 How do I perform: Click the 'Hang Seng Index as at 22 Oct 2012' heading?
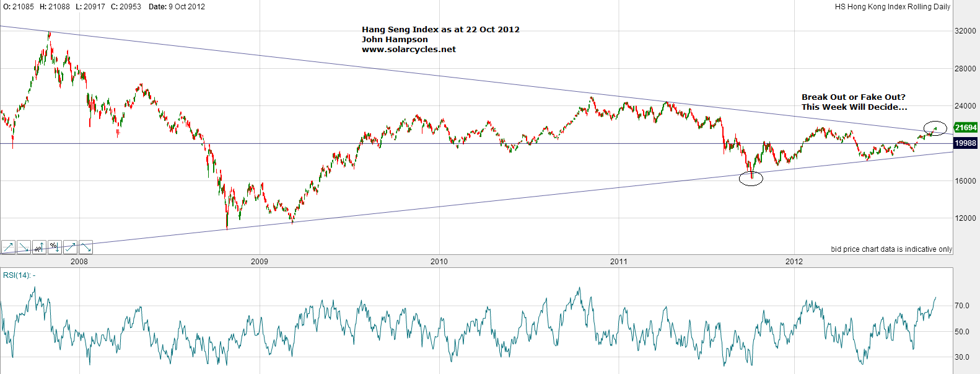point(440,30)
